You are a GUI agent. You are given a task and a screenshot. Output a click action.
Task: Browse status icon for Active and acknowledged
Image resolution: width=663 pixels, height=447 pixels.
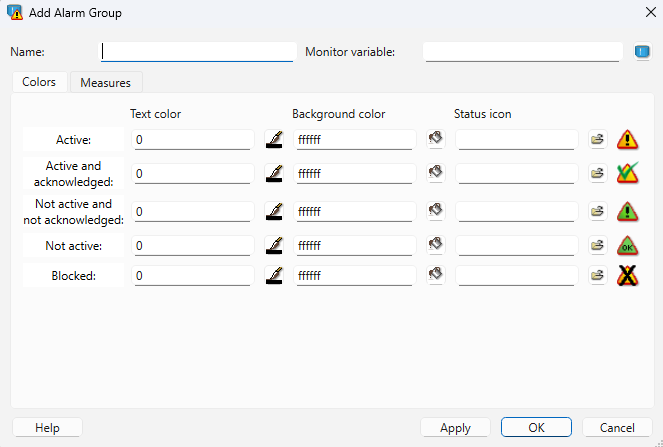[x=598, y=174]
